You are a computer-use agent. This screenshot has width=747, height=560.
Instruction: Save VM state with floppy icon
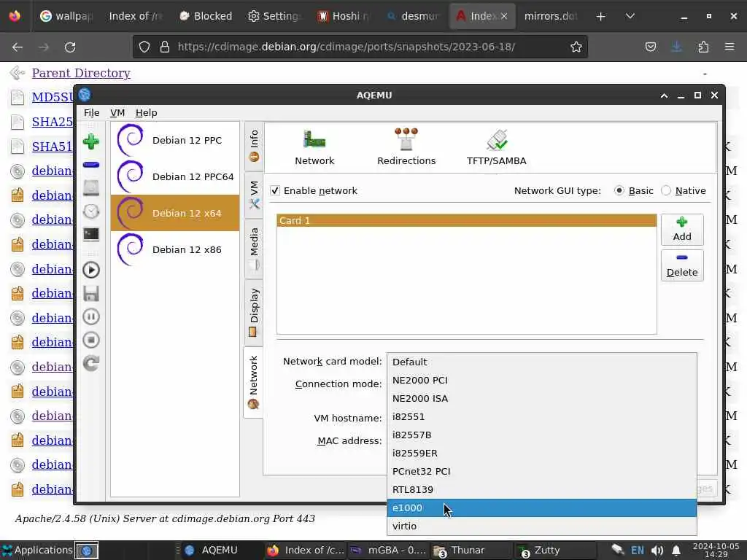91,293
